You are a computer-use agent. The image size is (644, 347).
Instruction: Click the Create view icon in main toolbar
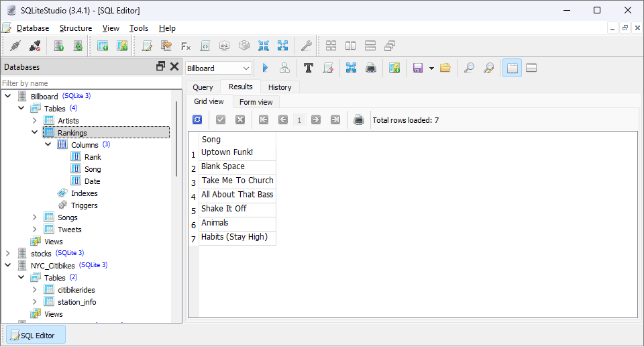[122, 46]
